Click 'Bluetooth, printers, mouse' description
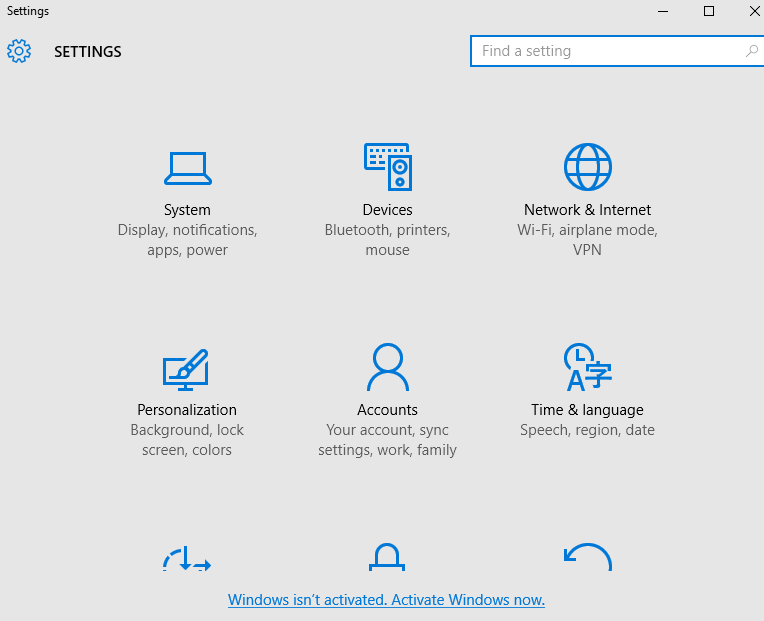Screen dimensions: 764x621 click(x=387, y=240)
